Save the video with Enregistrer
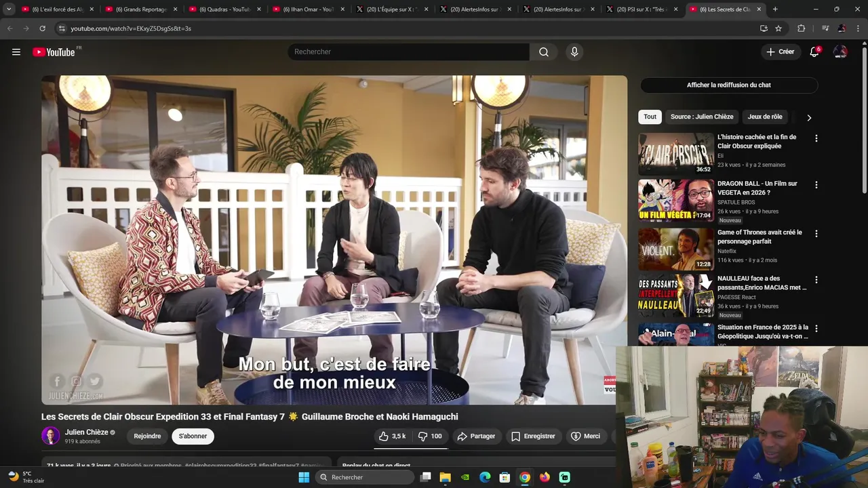Image resolution: width=868 pixels, height=488 pixels. pyautogui.click(x=533, y=436)
